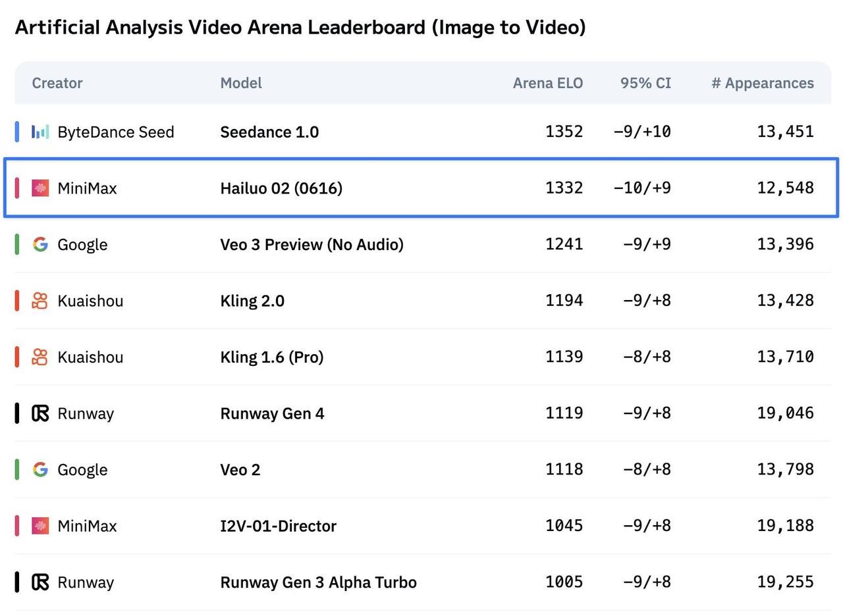This screenshot has height=616, width=843.
Task: Click the Runway logo beside Gen 3 Alpha Turbo
Action: 40,582
